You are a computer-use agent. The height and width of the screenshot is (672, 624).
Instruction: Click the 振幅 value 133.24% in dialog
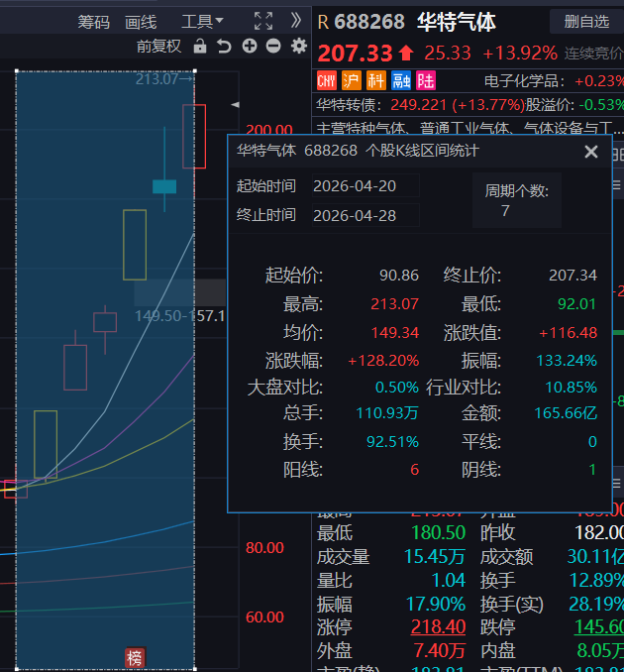tap(567, 361)
